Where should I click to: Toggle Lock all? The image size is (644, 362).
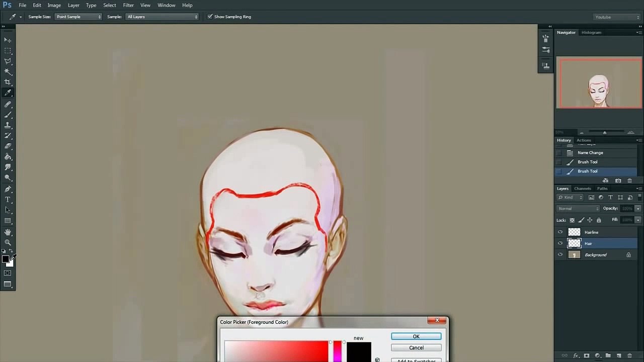(x=599, y=220)
